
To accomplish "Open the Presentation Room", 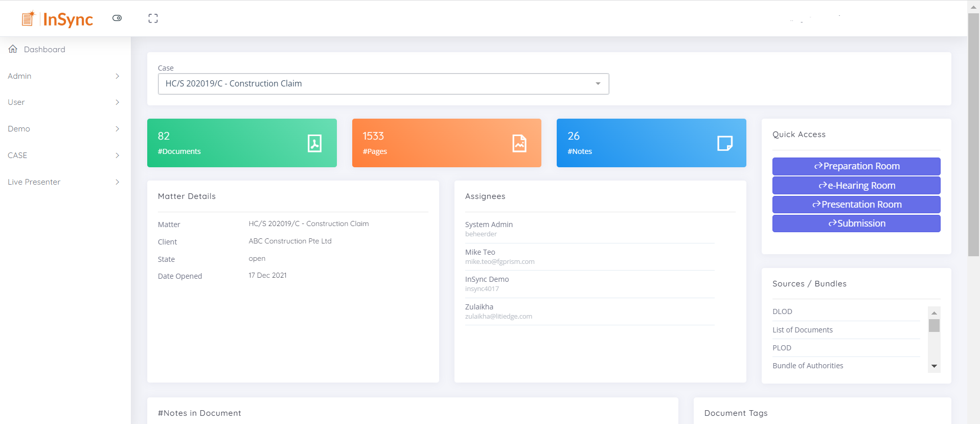I will 856,205.
